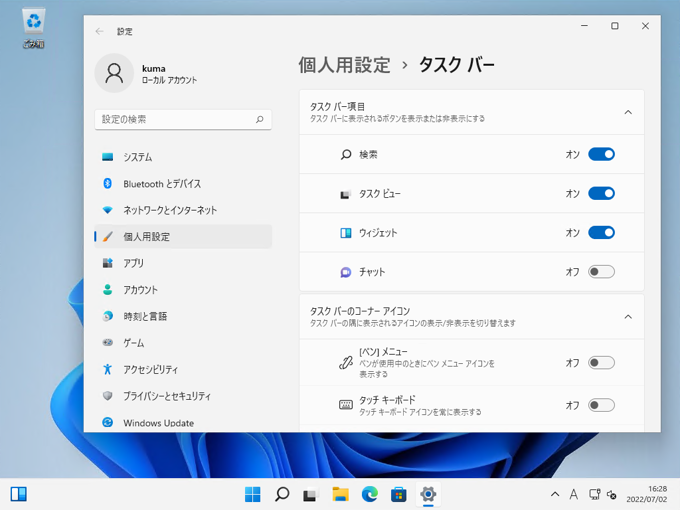The image size is (680, 510).
Task: Open Task View on the taskbar
Action: pos(311,494)
